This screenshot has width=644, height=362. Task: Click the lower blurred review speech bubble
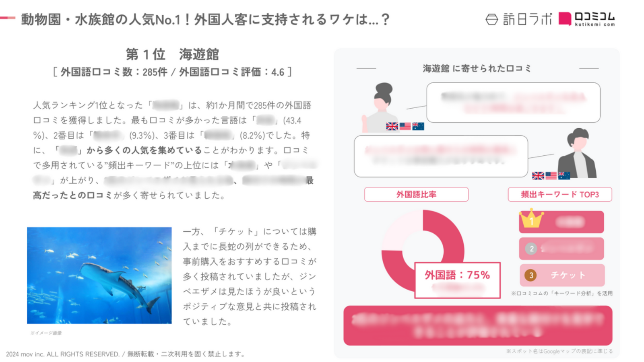[441, 156]
